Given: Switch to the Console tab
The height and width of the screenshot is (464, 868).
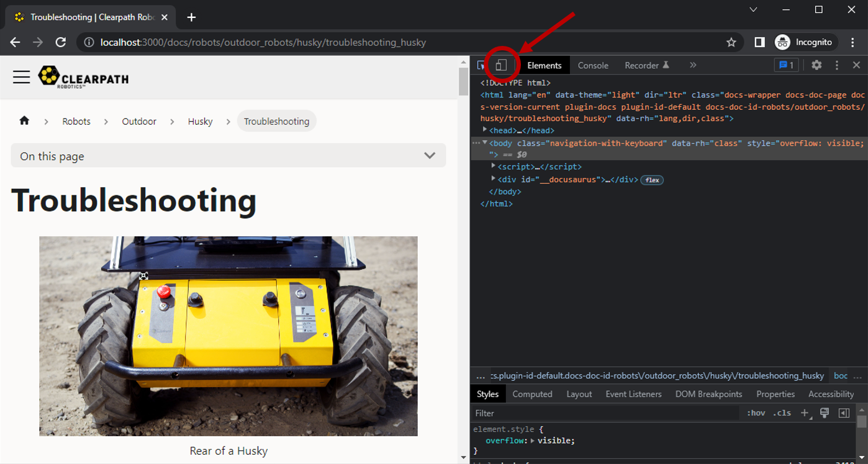Looking at the screenshot, I should [593, 65].
